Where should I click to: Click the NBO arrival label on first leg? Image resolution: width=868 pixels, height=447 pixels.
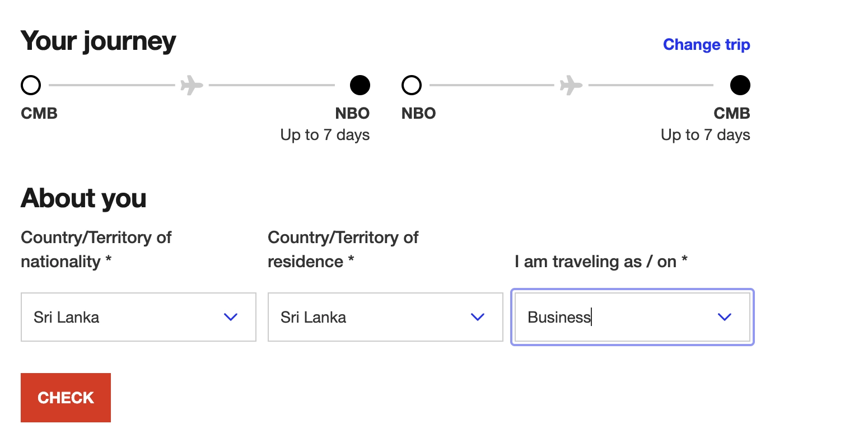tap(352, 113)
